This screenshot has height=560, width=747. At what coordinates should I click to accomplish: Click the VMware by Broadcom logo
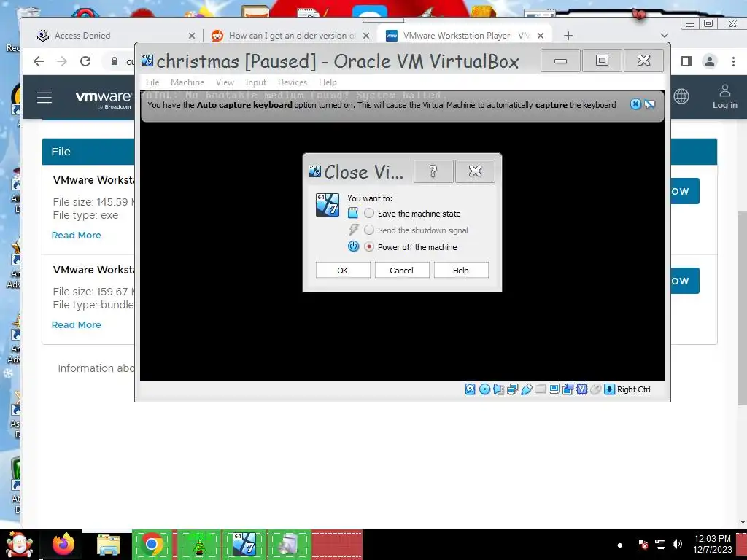pyautogui.click(x=104, y=99)
